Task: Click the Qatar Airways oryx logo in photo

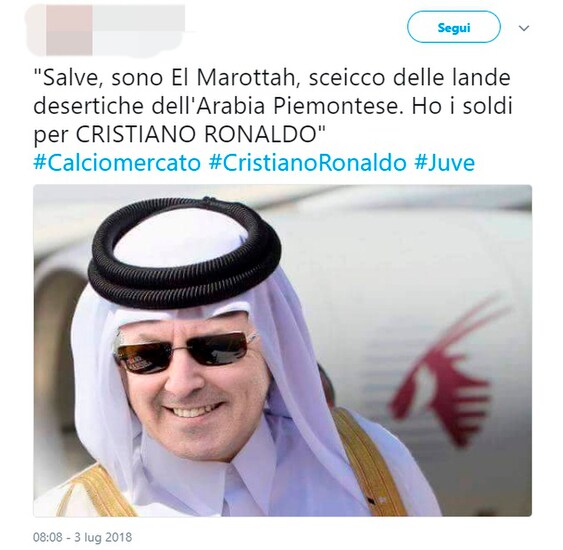Action: [451, 368]
